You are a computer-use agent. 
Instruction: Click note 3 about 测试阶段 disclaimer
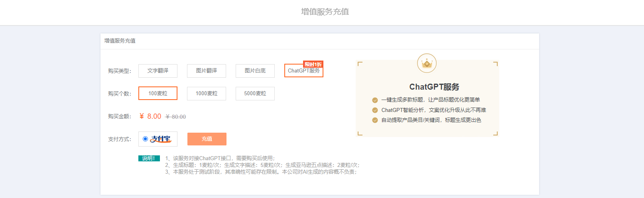click(x=261, y=172)
